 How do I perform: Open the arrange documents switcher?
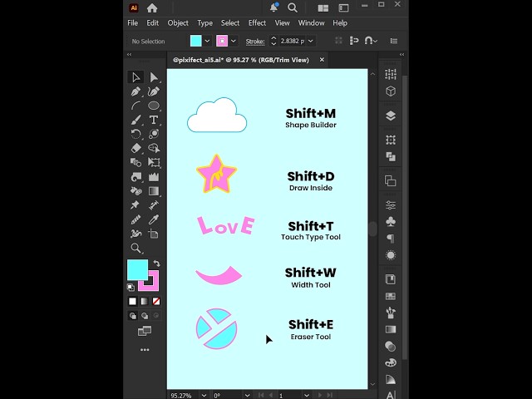pos(323,8)
